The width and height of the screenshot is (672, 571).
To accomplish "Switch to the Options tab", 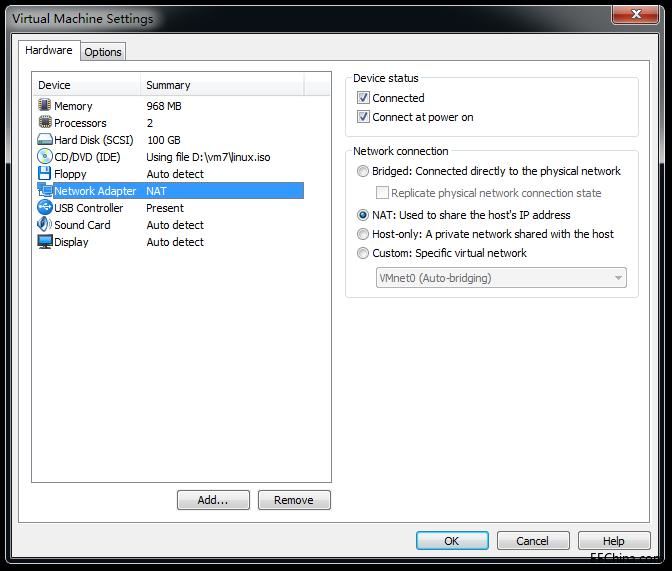I will click(103, 52).
